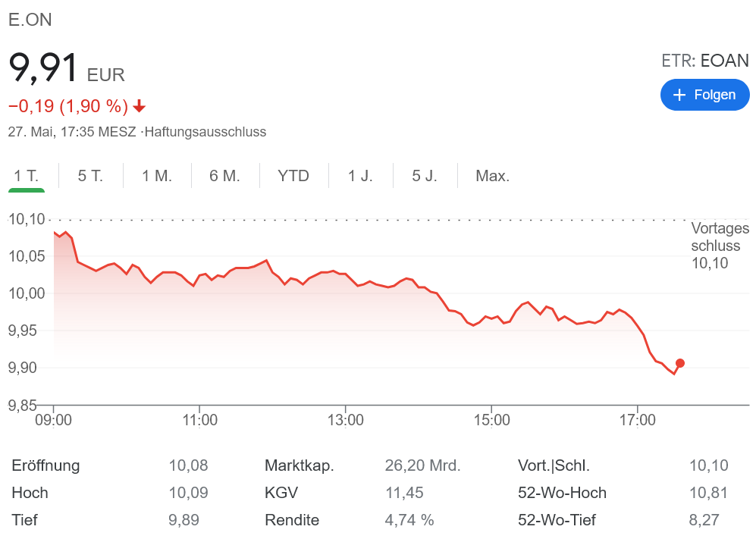The width and height of the screenshot is (756, 539).
Task: Show the 5 J. chart range
Action: coord(425,176)
